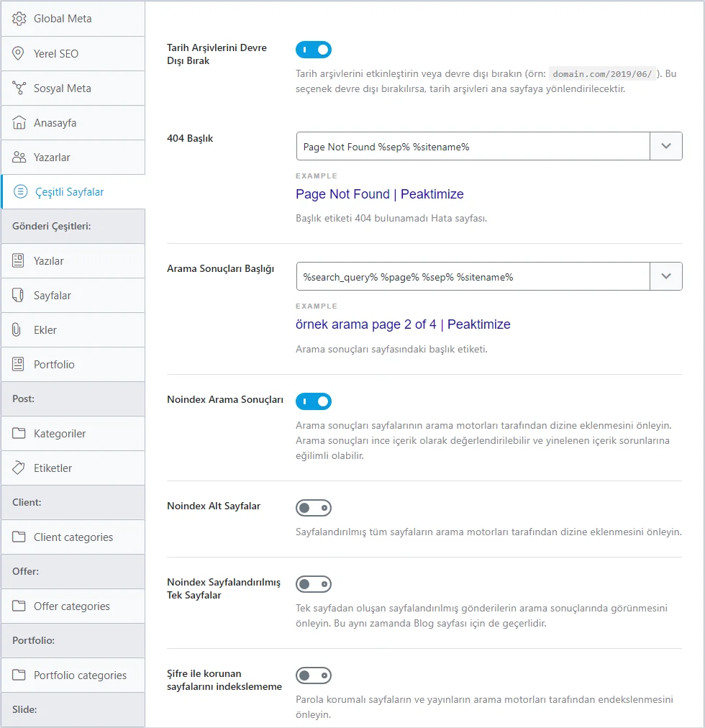The height and width of the screenshot is (728, 705).
Task: Enable the Noindex Alt Sayfalar toggle
Action: point(314,508)
